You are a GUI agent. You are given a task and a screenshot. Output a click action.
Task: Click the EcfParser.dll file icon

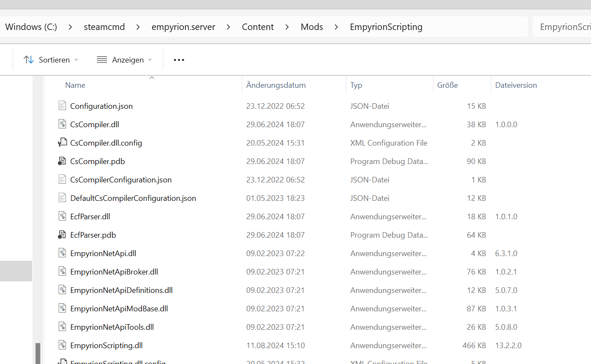63,216
